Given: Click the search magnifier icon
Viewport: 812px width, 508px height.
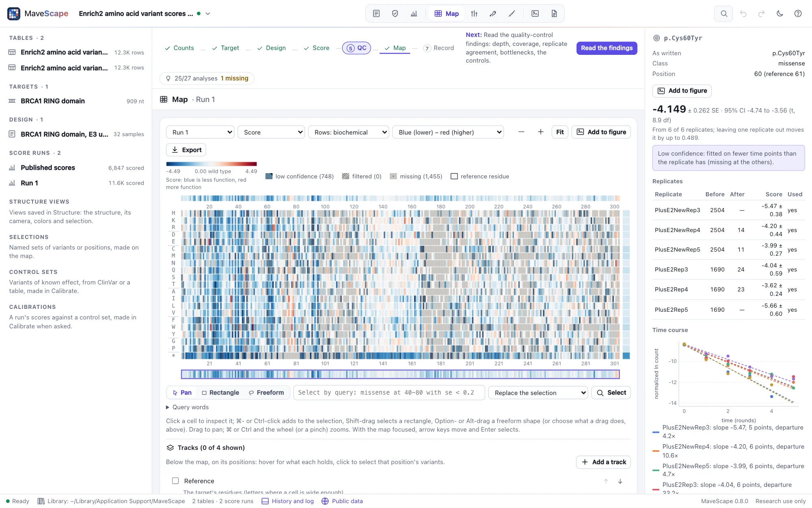Looking at the screenshot, I should (x=723, y=13).
